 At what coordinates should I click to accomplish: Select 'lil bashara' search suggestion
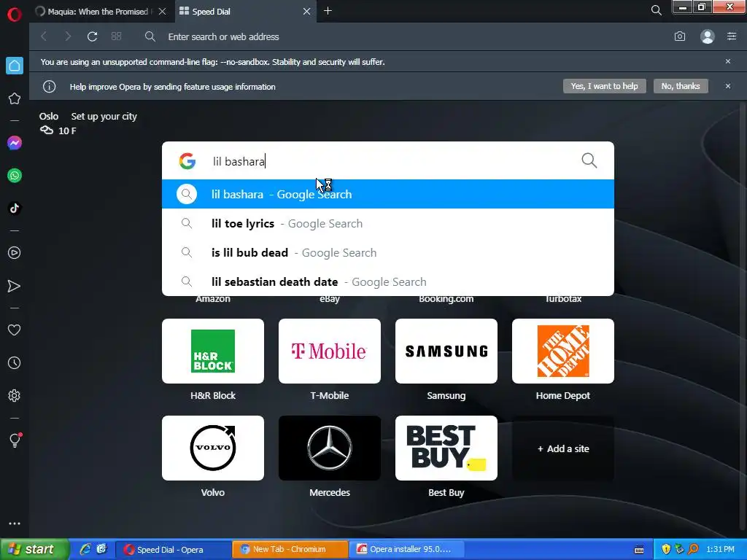tap(388, 194)
